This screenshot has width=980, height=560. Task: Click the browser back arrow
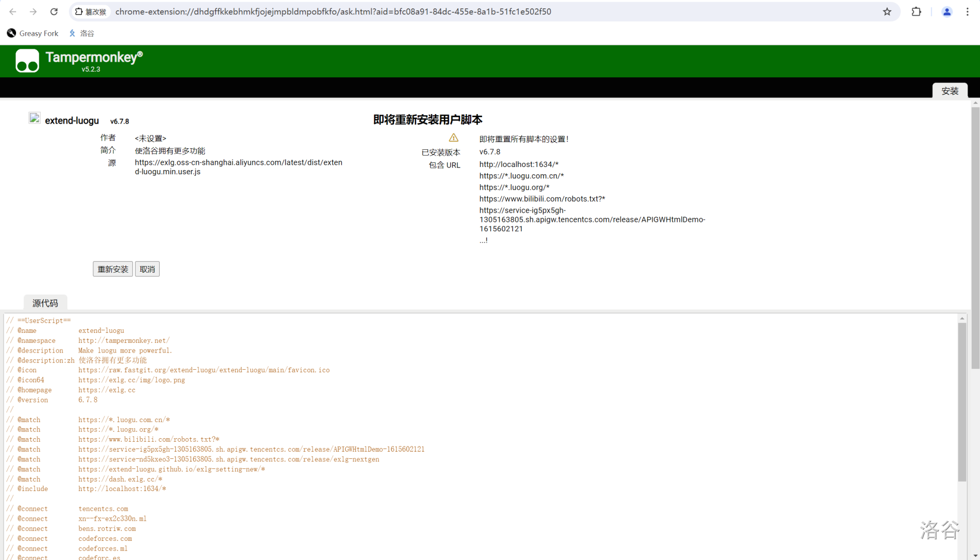pos(13,11)
